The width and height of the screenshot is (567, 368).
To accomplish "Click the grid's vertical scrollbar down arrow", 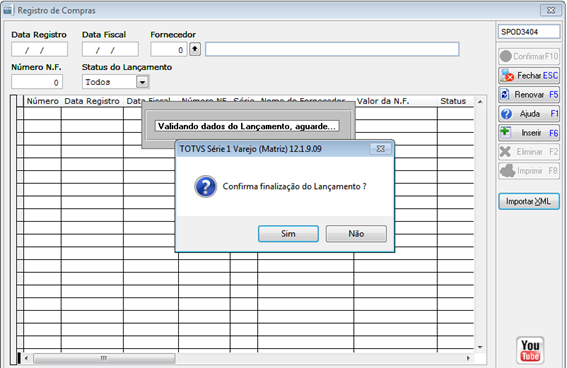I will (480, 347).
